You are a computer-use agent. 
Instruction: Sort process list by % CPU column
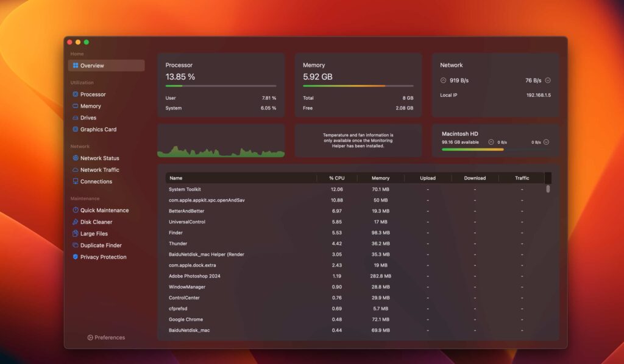coord(336,178)
